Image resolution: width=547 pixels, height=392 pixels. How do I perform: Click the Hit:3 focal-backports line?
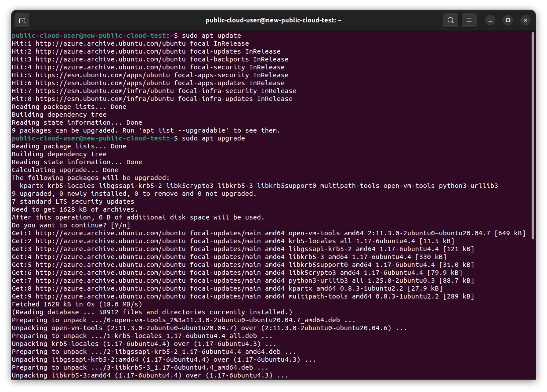[x=150, y=59]
